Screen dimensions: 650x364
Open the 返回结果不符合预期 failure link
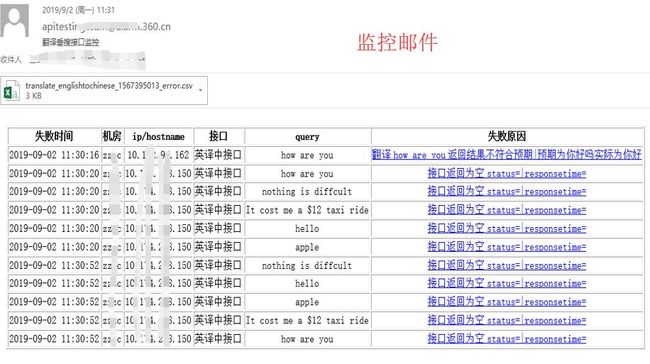[x=507, y=155]
